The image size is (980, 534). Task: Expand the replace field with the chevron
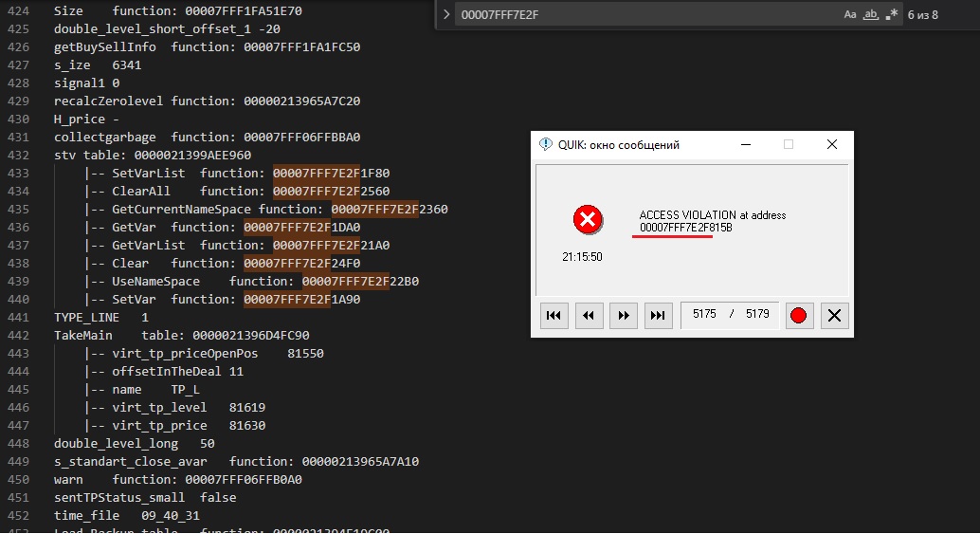coord(446,14)
